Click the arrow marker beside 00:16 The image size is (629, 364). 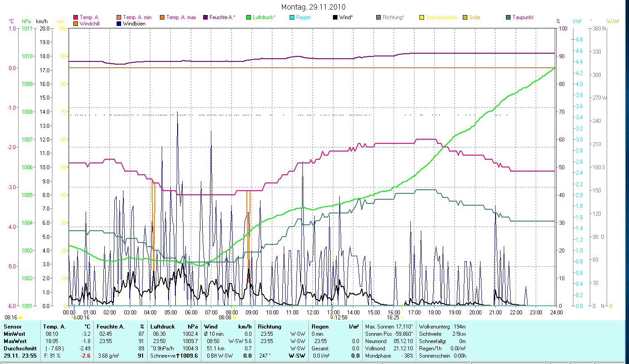[x=75, y=318]
